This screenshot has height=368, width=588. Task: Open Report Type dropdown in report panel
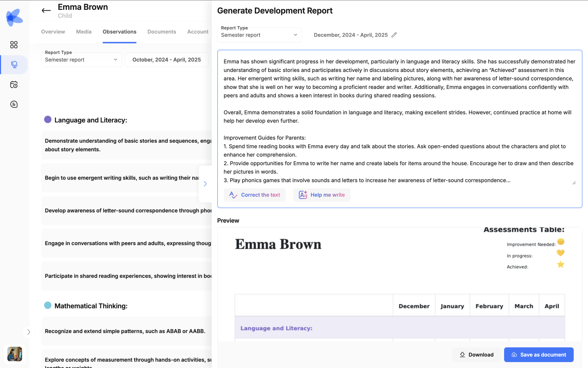click(259, 35)
